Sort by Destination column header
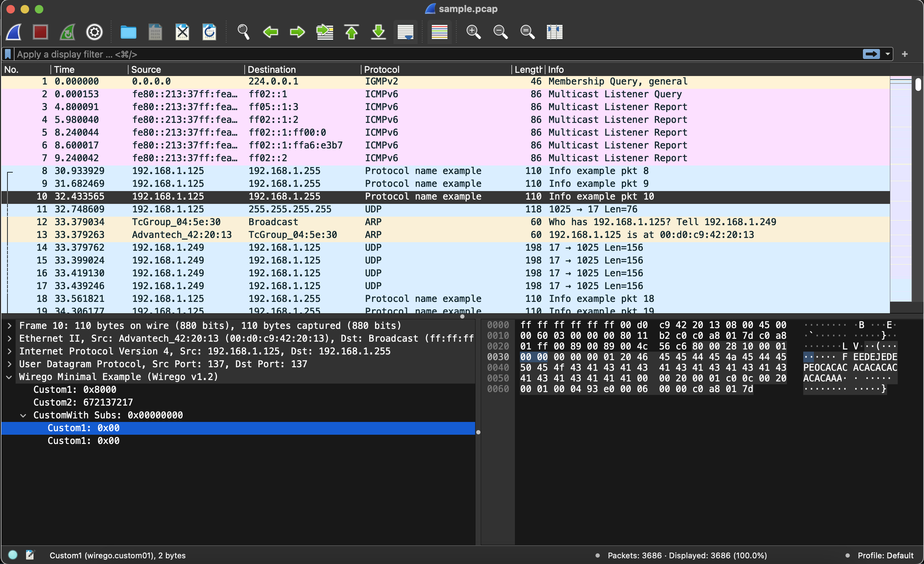Screen dimensions: 924x564 [x=303, y=69]
